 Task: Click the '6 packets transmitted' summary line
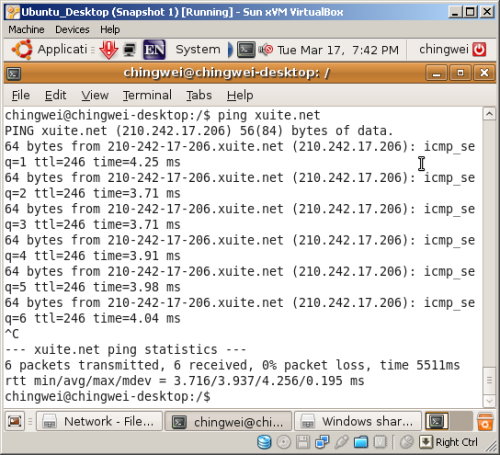tap(232, 365)
